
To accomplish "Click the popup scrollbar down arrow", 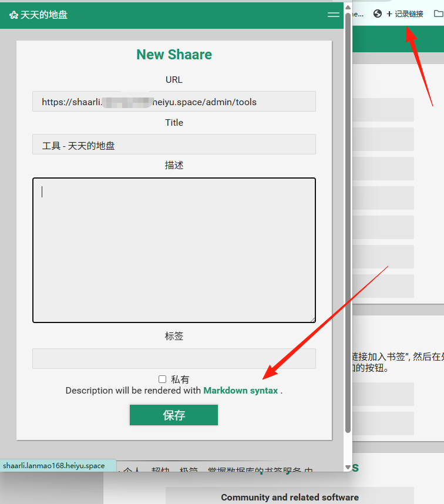I will (348, 467).
